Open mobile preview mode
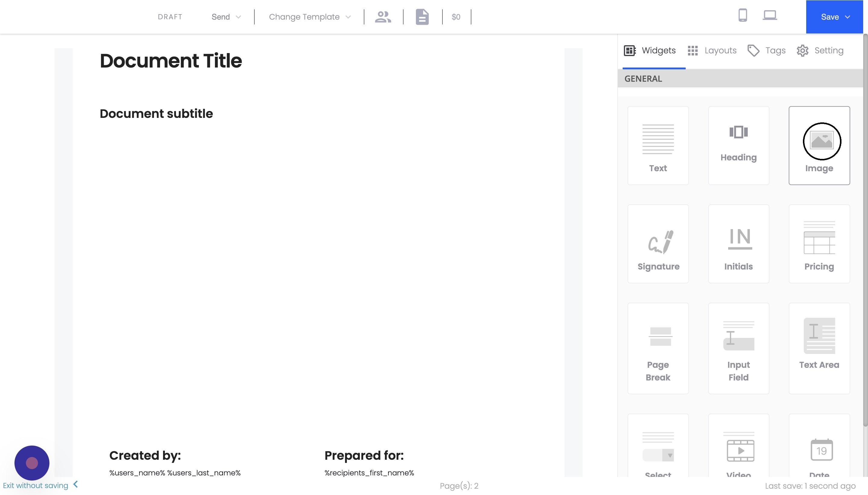 point(743,15)
